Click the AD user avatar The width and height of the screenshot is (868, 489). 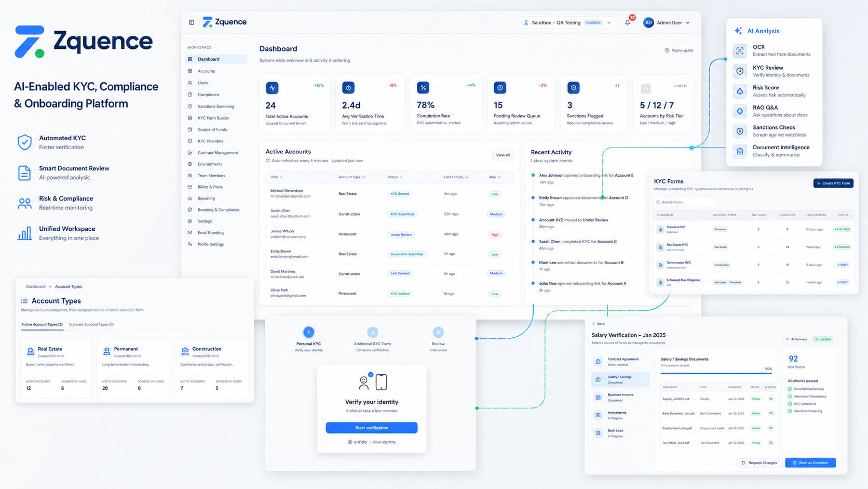[x=648, y=22]
